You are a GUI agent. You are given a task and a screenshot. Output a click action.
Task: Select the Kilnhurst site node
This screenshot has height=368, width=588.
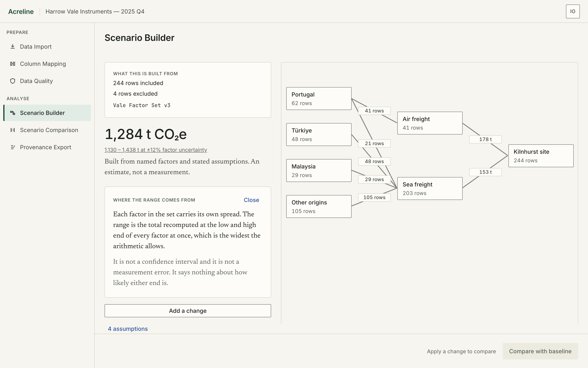click(541, 156)
